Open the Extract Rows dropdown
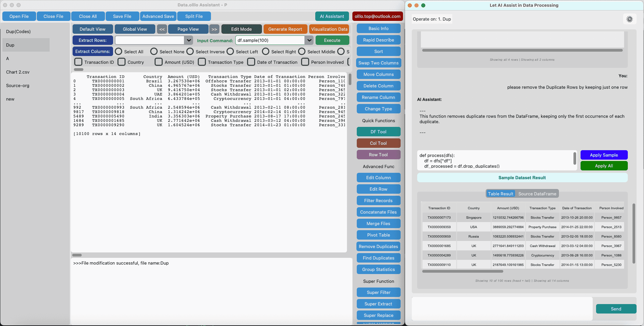644x326 pixels. click(189, 40)
